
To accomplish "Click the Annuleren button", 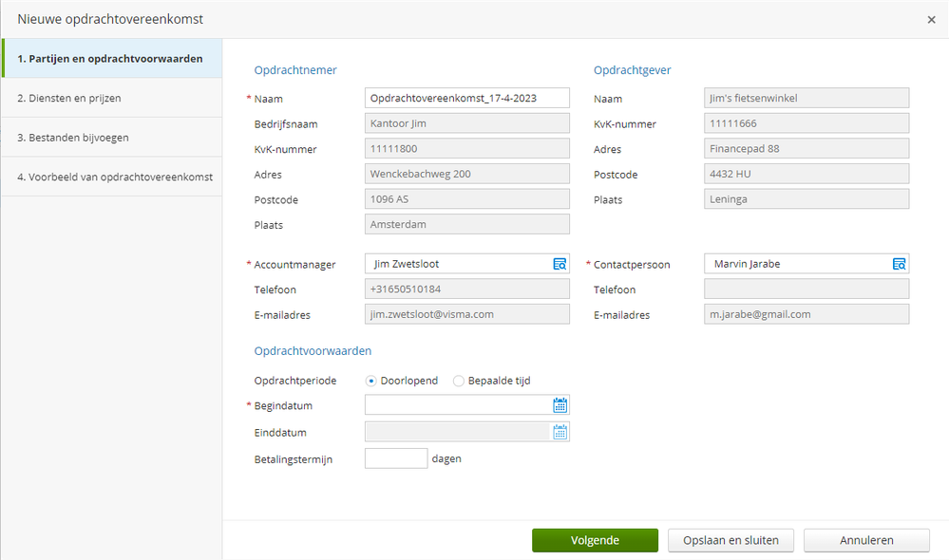I will click(866, 540).
